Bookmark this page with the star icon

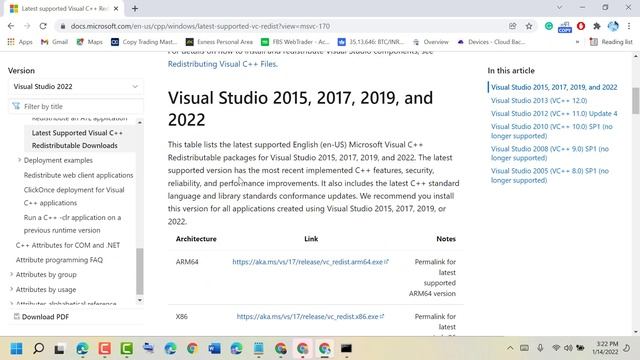point(529,26)
